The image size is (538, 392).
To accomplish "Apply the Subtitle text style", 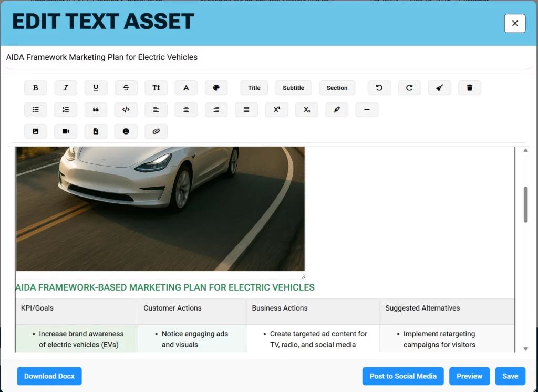I will 293,88.
